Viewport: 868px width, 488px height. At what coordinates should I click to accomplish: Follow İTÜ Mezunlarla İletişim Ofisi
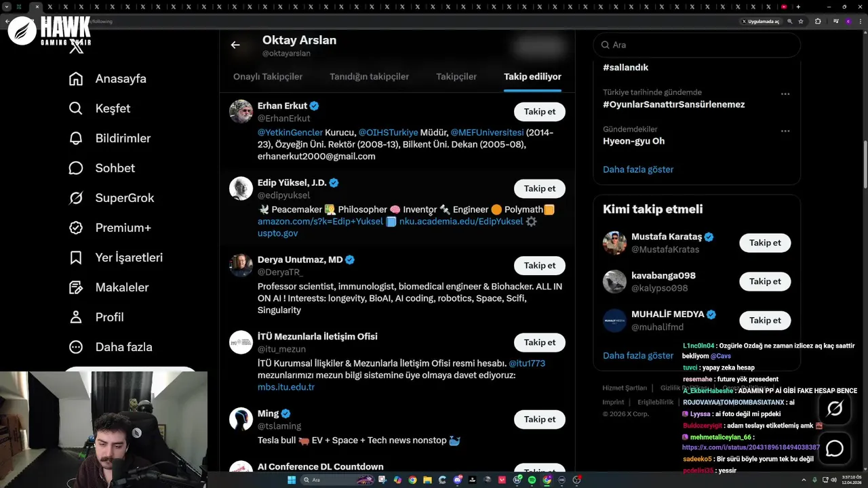[x=540, y=342]
